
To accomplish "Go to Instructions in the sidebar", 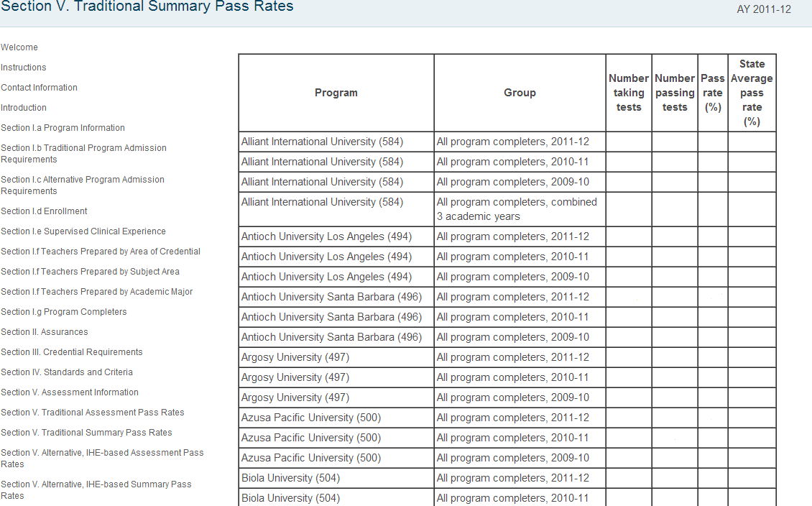I will pyautogui.click(x=23, y=68).
